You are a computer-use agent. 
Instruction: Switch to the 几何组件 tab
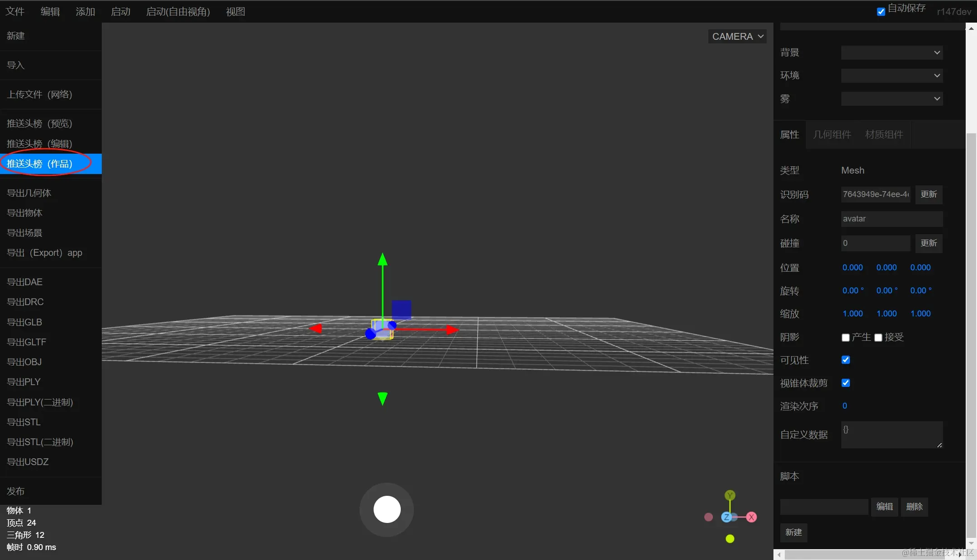coord(832,135)
